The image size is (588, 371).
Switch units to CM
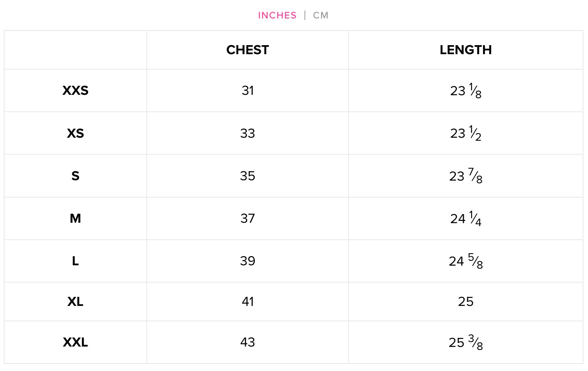pos(321,15)
